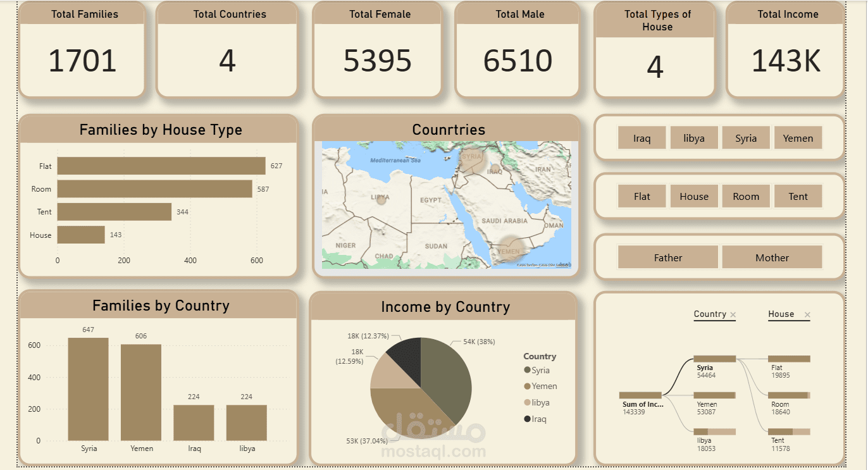The height and width of the screenshot is (470, 868).
Task: Select the Flat house type slicer
Action: pos(642,196)
